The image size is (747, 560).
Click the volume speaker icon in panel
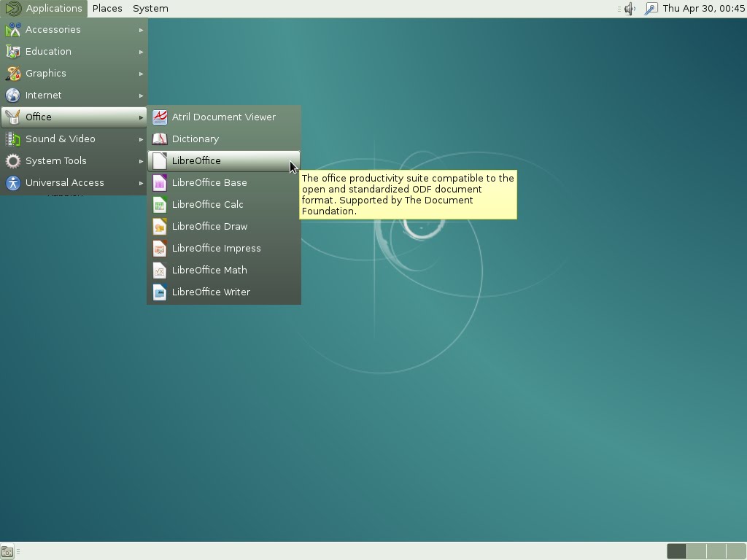tap(630, 9)
